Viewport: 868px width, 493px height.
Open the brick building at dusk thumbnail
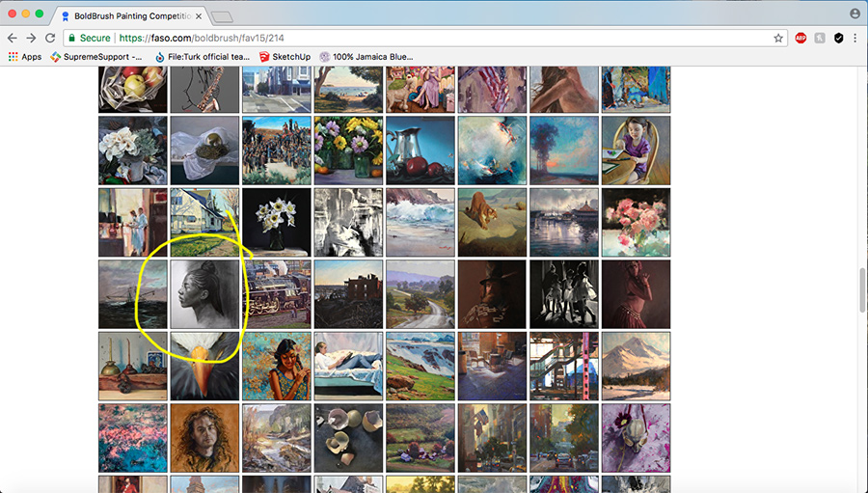[349, 294]
